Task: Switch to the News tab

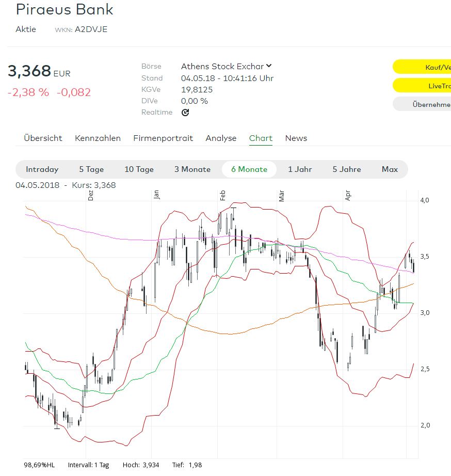Action: pos(296,138)
